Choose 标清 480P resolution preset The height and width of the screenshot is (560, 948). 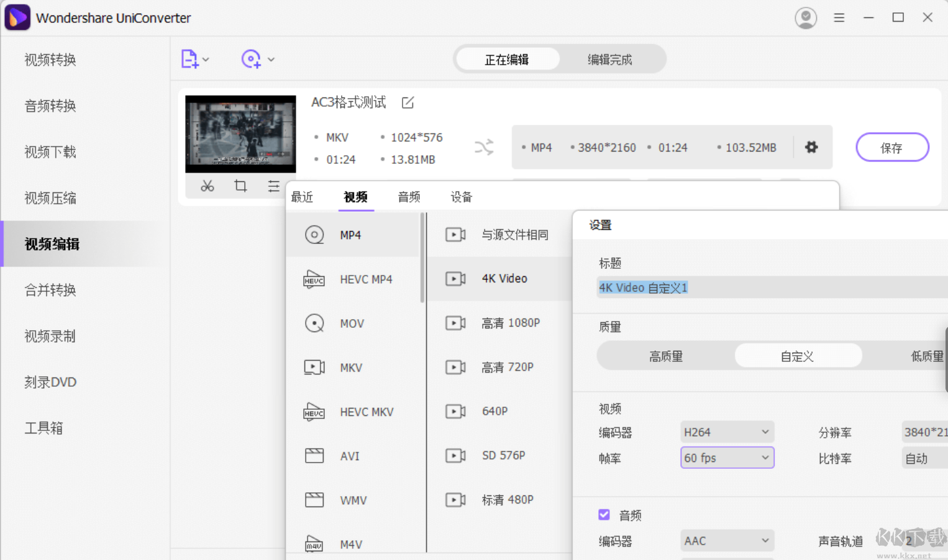(x=499, y=499)
